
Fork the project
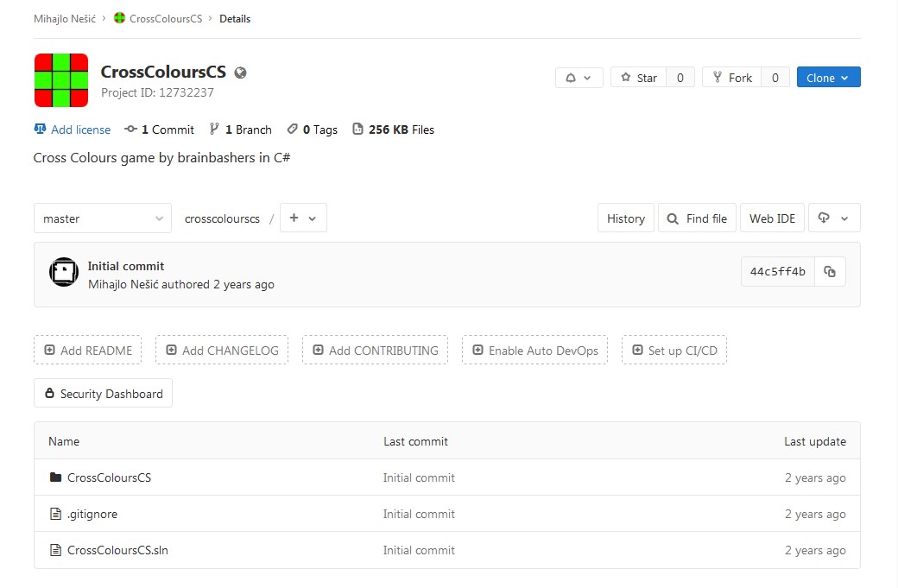coord(730,78)
